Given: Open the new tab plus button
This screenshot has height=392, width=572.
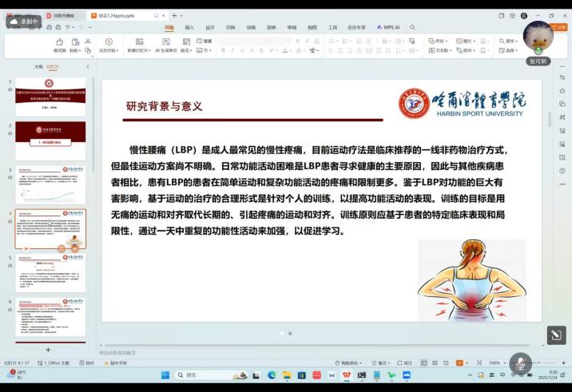Looking at the screenshot, I should coord(174,16).
